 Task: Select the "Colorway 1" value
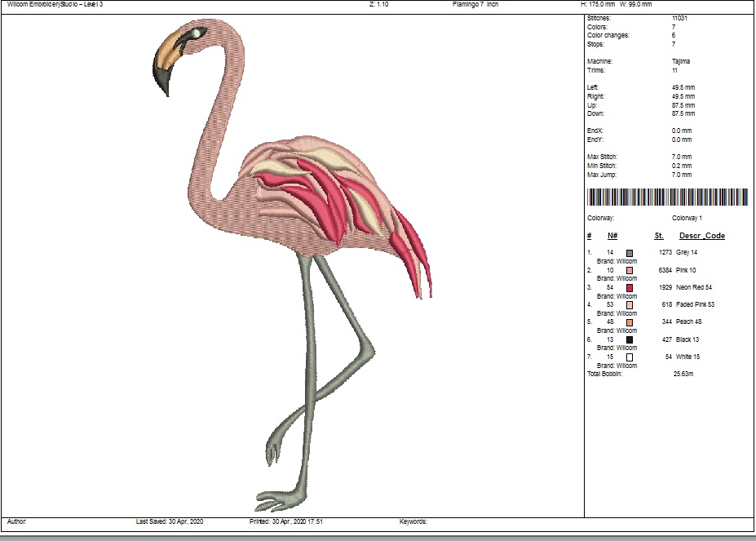click(687, 218)
